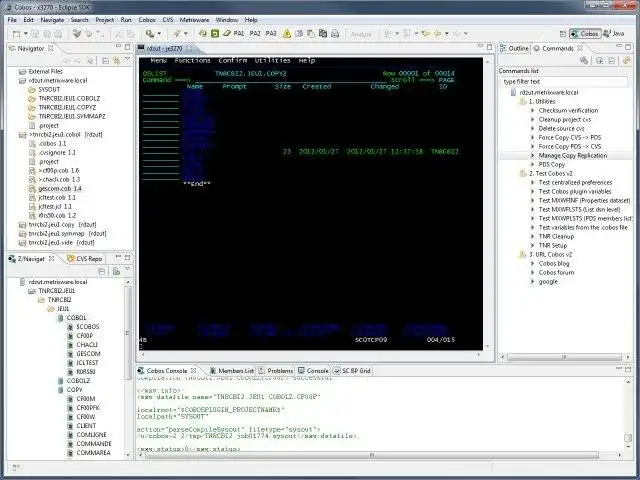The width and height of the screenshot is (640, 480).
Task: Expand Cleanup project cvs command
Action: click(532, 120)
